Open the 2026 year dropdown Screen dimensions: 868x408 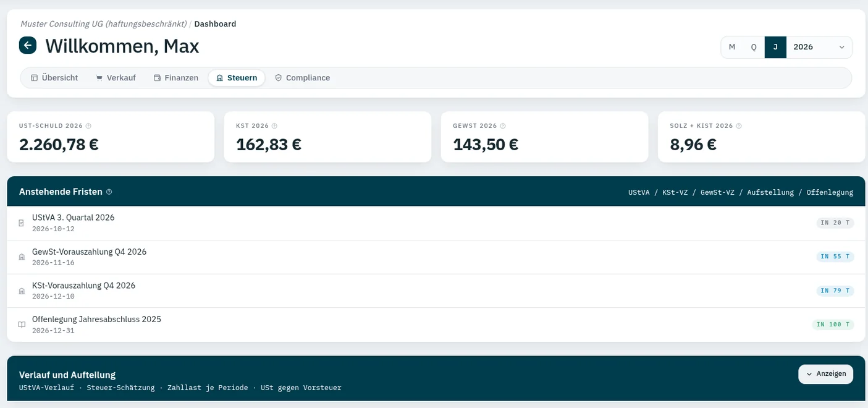[x=819, y=47]
